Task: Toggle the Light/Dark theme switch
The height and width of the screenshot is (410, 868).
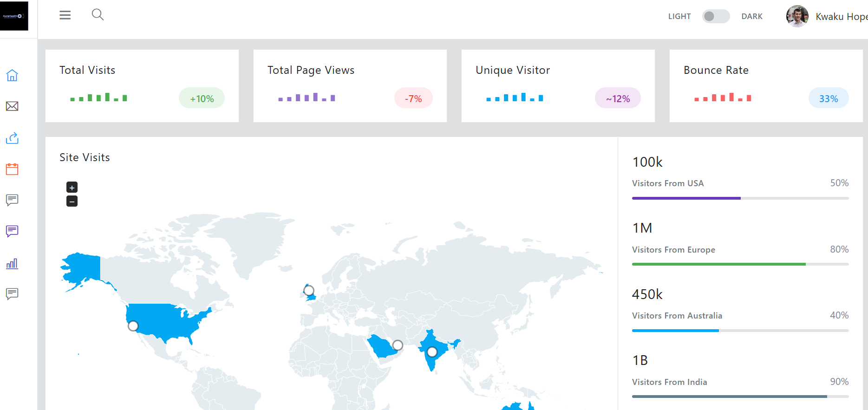Action: click(716, 16)
